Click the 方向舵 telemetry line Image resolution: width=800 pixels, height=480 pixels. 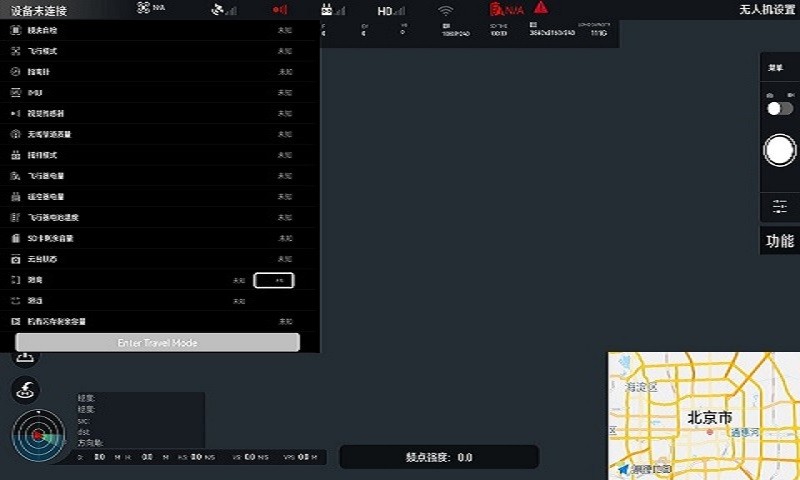pos(91,443)
